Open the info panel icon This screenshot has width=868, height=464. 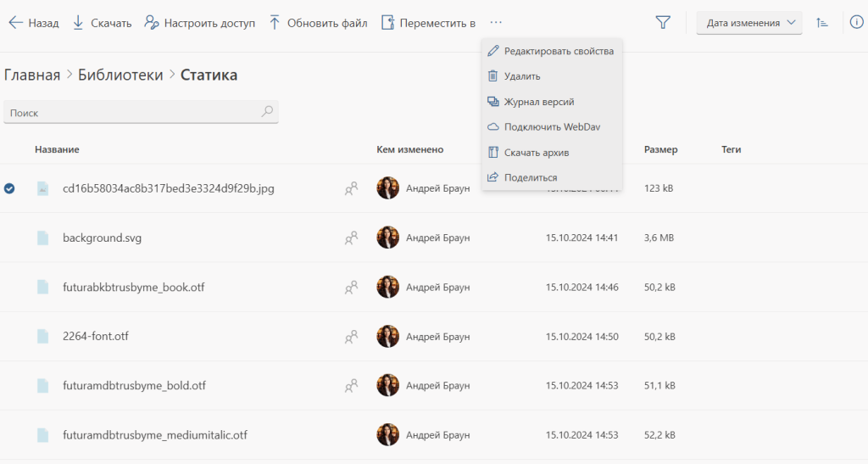[856, 22]
